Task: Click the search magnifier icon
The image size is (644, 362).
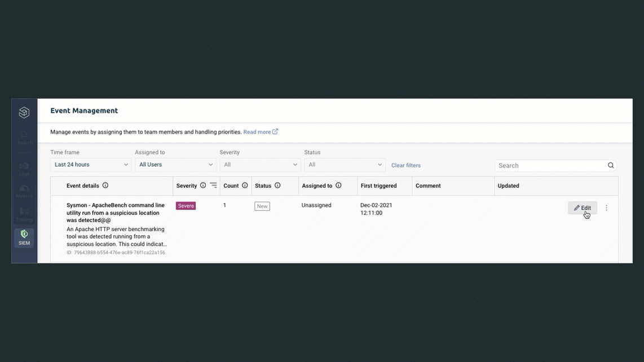Action: tap(611, 165)
